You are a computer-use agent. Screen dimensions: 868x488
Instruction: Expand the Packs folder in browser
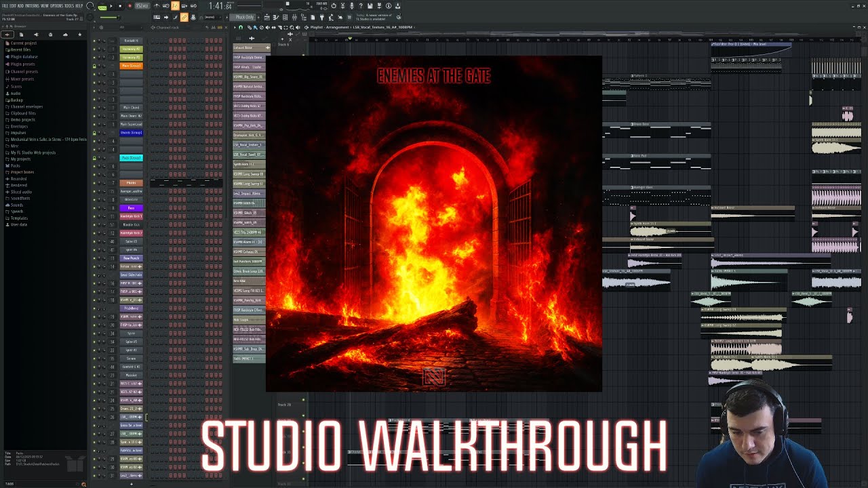(14, 165)
